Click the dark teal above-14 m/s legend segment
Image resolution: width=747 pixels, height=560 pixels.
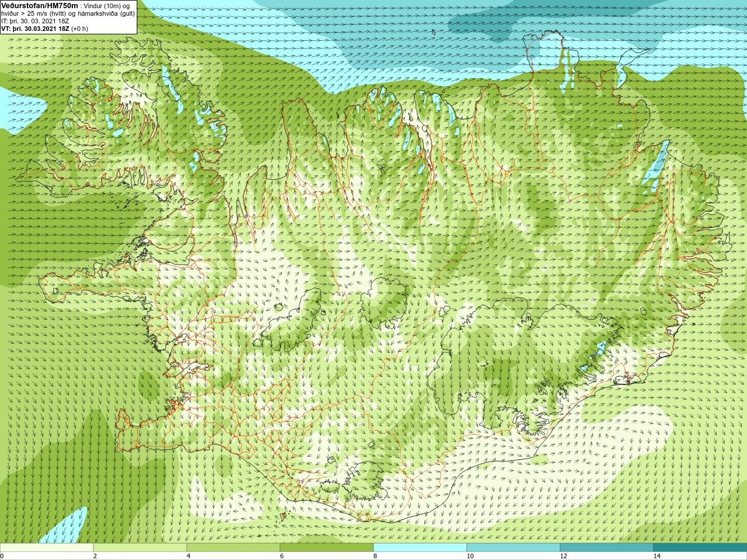pyautogui.click(x=700, y=548)
